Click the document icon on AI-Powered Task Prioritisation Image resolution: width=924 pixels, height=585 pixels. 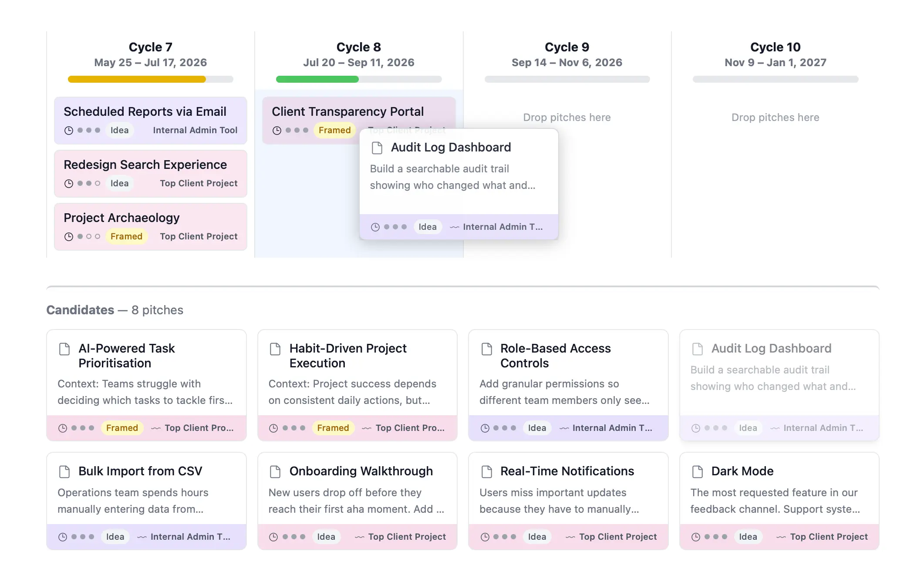[64, 349]
